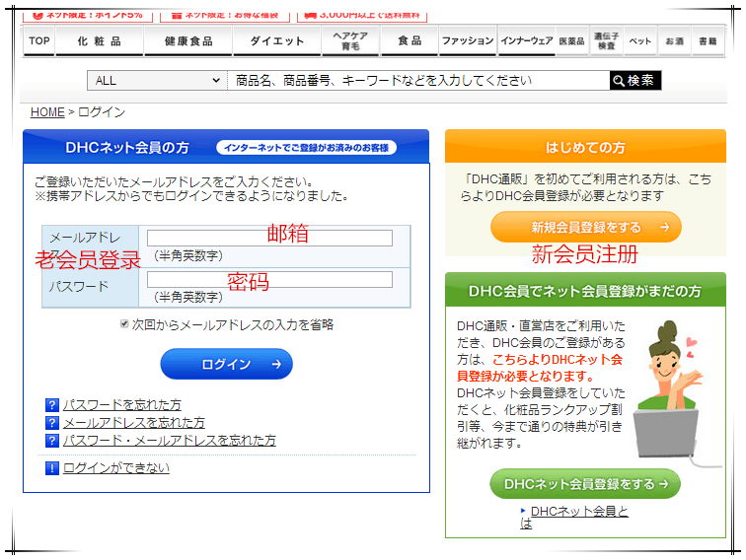746x560 pixels.
Task: Open the パスワードを忘れた方 link
Action: coord(122,405)
